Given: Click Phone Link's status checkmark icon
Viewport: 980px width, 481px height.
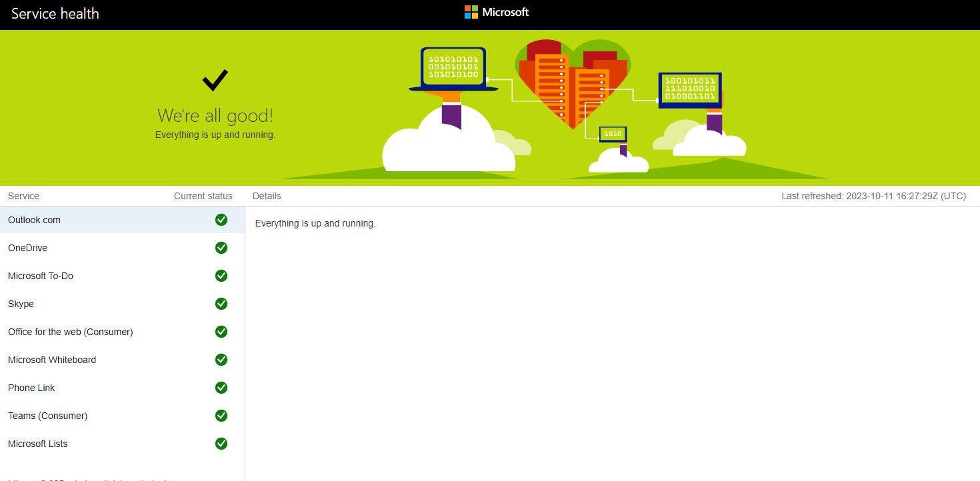Looking at the screenshot, I should pyautogui.click(x=221, y=387).
